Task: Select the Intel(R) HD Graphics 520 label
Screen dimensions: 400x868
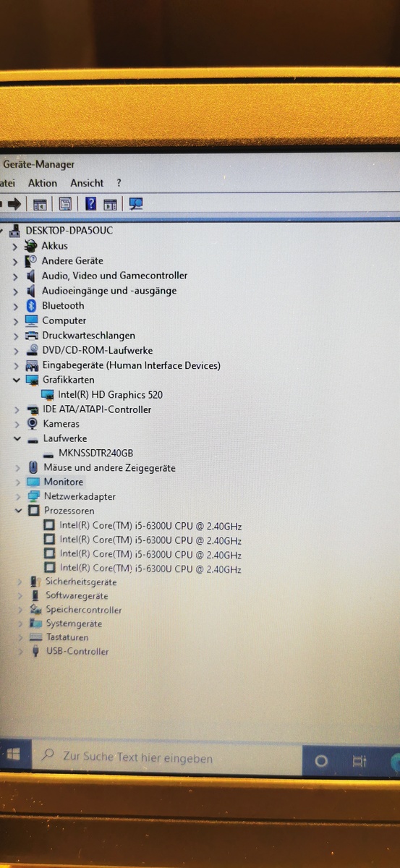Action: 110,395
